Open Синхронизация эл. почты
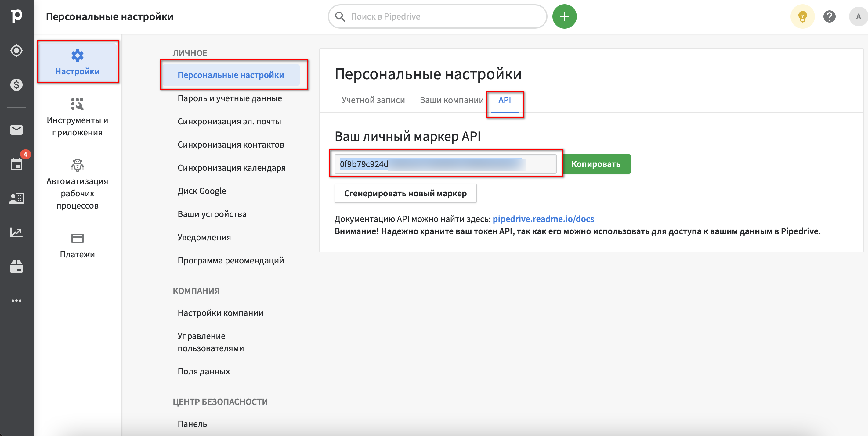 point(229,122)
